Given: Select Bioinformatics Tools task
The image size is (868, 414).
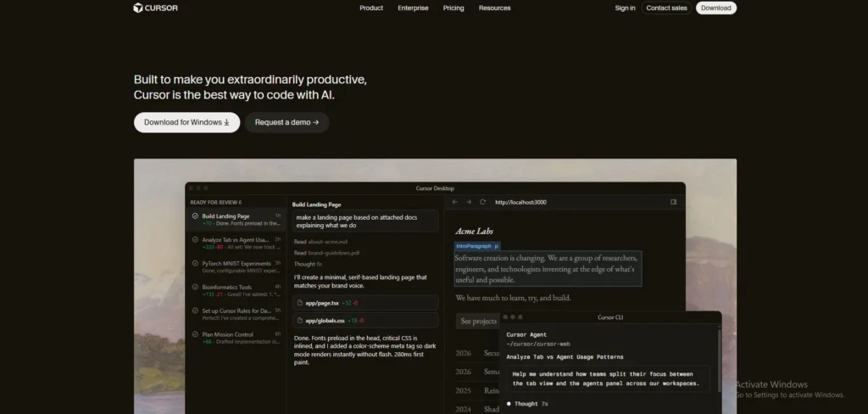Looking at the screenshot, I should pos(236,290).
